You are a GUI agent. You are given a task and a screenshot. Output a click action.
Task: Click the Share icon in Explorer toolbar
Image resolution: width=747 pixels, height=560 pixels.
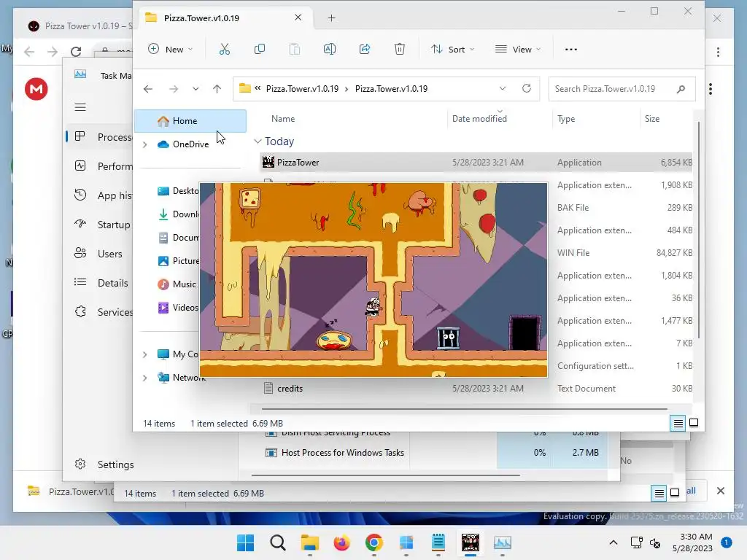pos(365,49)
